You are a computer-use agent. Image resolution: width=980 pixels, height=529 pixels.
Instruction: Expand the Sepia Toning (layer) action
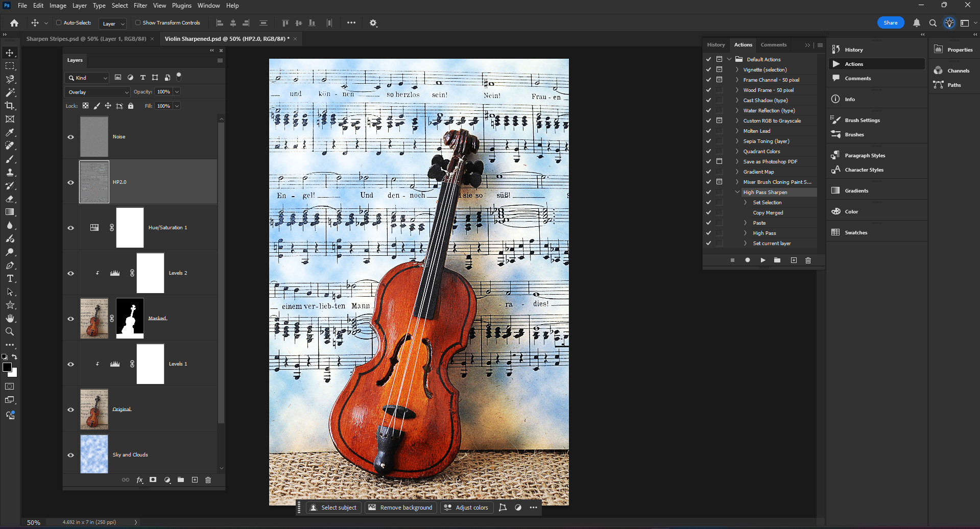pos(737,141)
